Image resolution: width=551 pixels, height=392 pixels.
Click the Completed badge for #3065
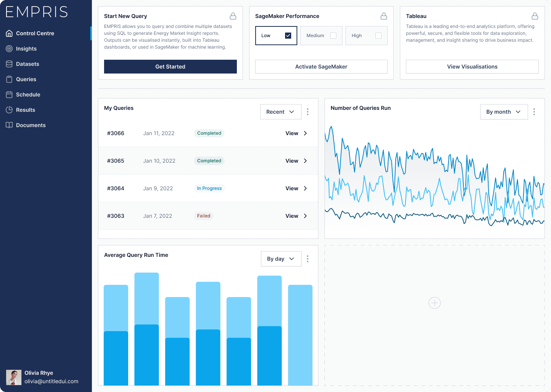click(209, 161)
